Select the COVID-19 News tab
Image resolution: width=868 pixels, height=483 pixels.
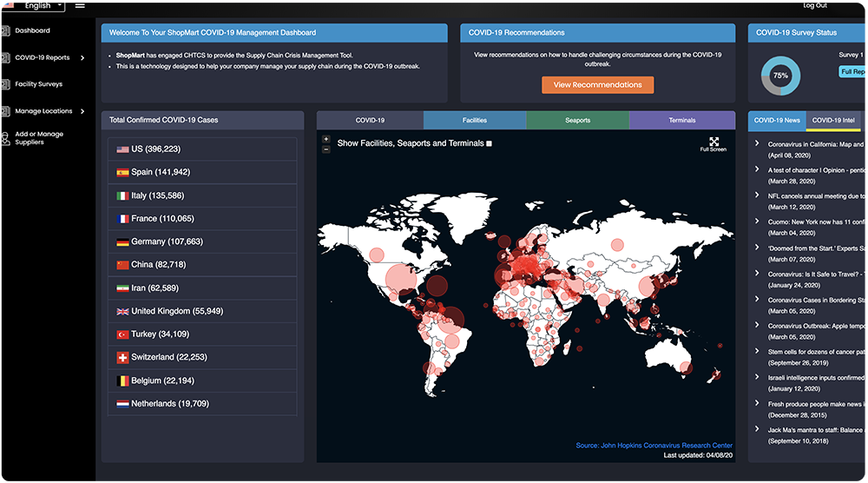pos(777,120)
